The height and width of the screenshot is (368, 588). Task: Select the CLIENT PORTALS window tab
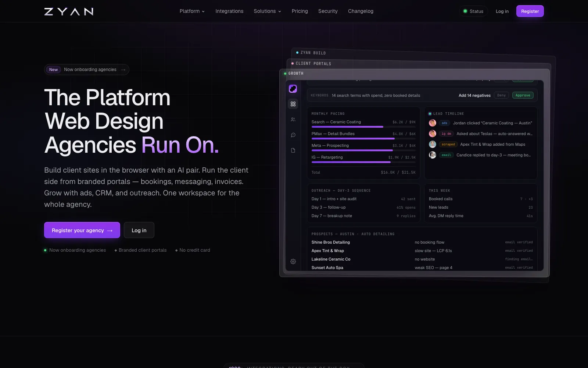pos(311,63)
